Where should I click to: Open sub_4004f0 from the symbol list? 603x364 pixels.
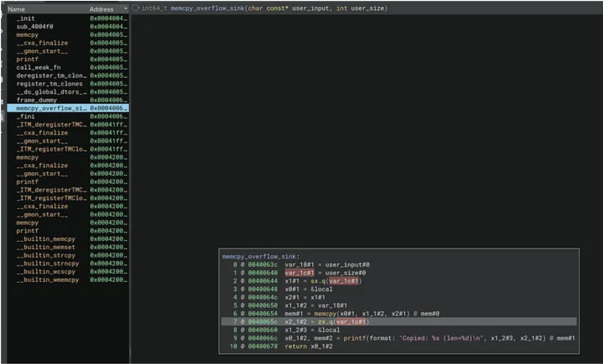34,27
